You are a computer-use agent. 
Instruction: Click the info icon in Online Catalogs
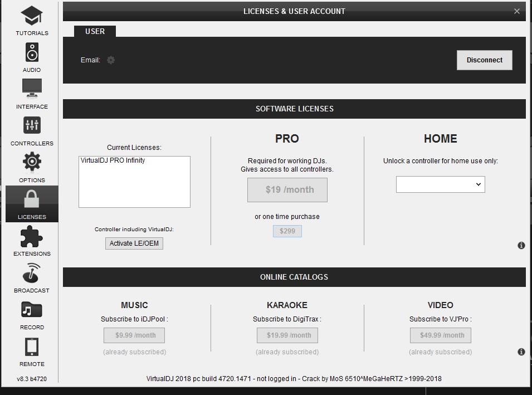521,352
